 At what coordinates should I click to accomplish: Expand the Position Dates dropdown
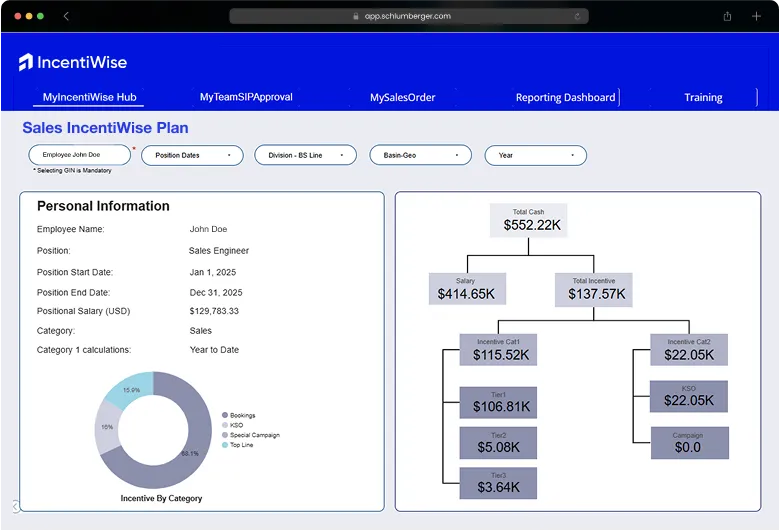(192, 155)
